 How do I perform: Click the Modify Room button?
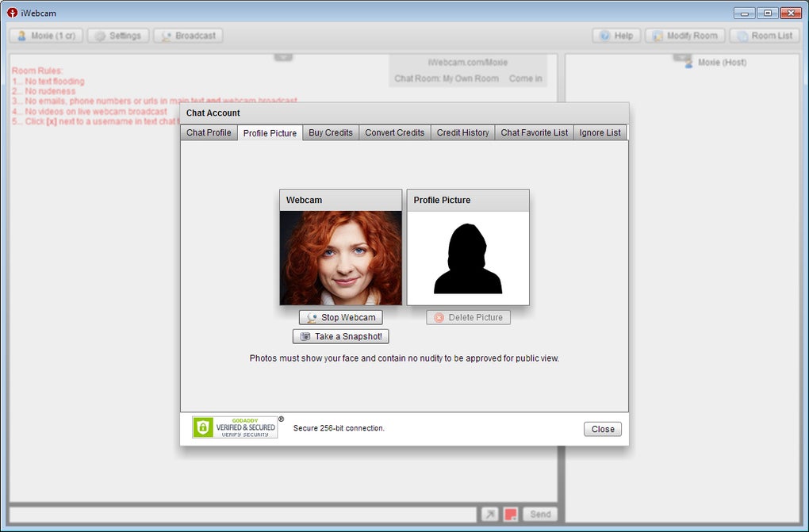[x=685, y=36]
